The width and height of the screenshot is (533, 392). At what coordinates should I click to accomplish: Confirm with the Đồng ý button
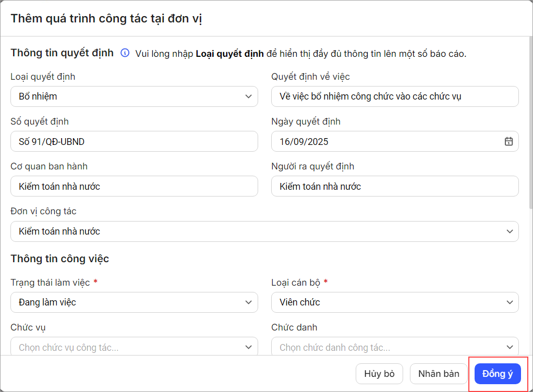pyautogui.click(x=498, y=374)
